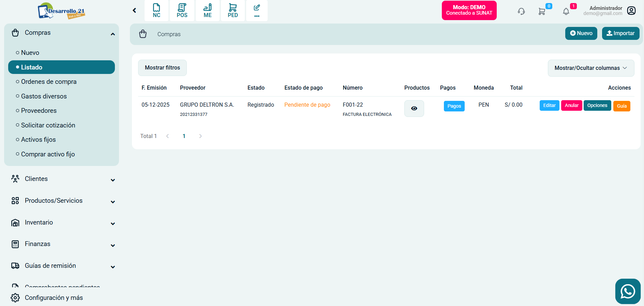Viewport: 644px width, 306px height.
Task: Go to next page in pagination
Action: pyautogui.click(x=200, y=136)
